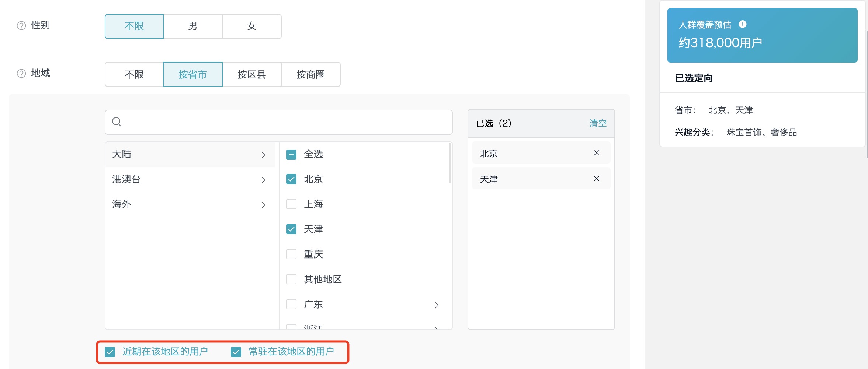Click 清空 to clear selected regions
This screenshot has width=868, height=369.
pos(598,123)
